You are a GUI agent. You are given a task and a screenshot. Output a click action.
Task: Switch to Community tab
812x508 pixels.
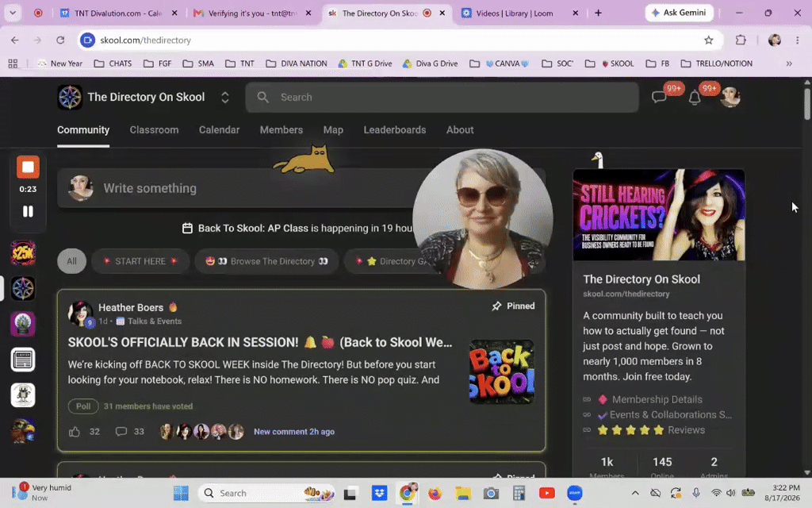point(83,130)
